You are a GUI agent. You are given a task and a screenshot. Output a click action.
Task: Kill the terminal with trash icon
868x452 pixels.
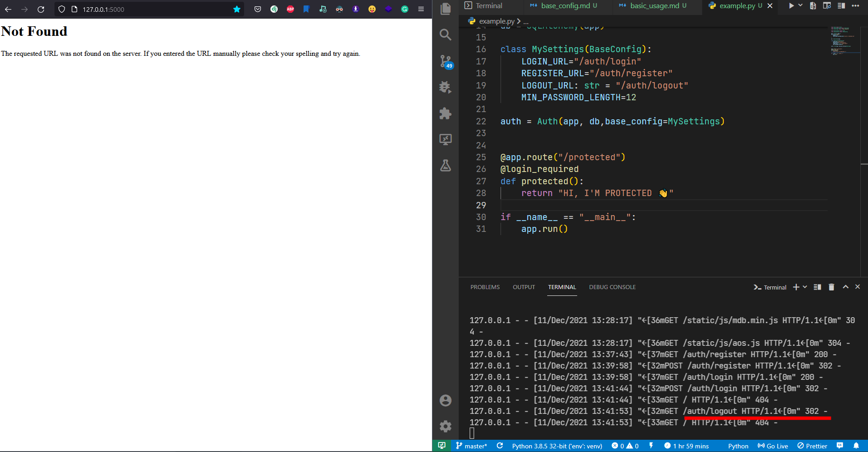coord(831,287)
